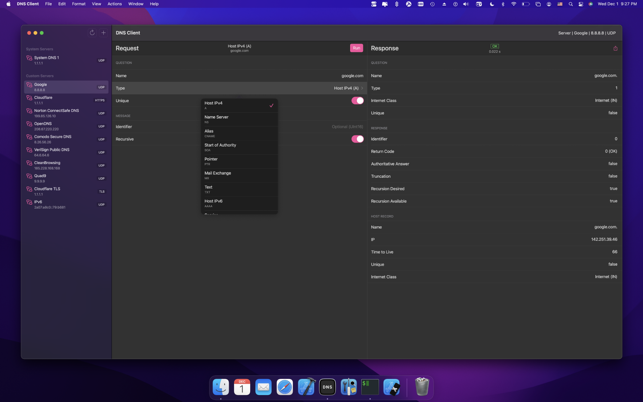The height and width of the screenshot is (402, 643).
Task: Click the Return Code value 0 (OK)
Action: [611, 151]
